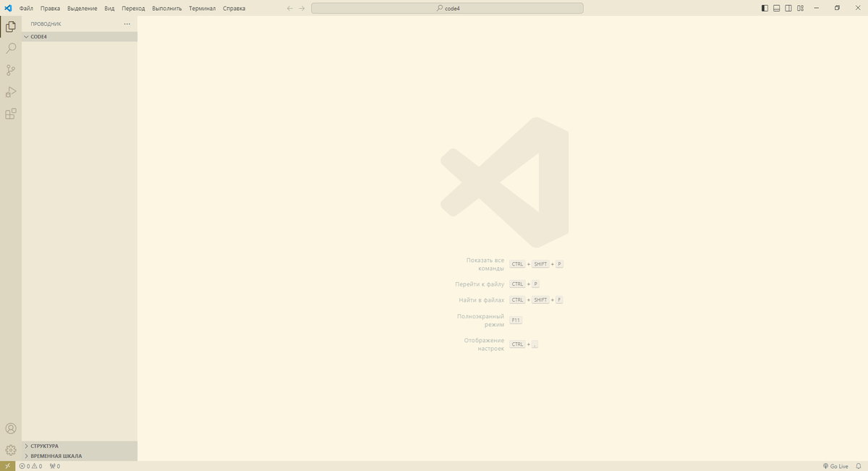The image size is (868, 471).
Task: Open the Справка menu
Action: (234, 9)
